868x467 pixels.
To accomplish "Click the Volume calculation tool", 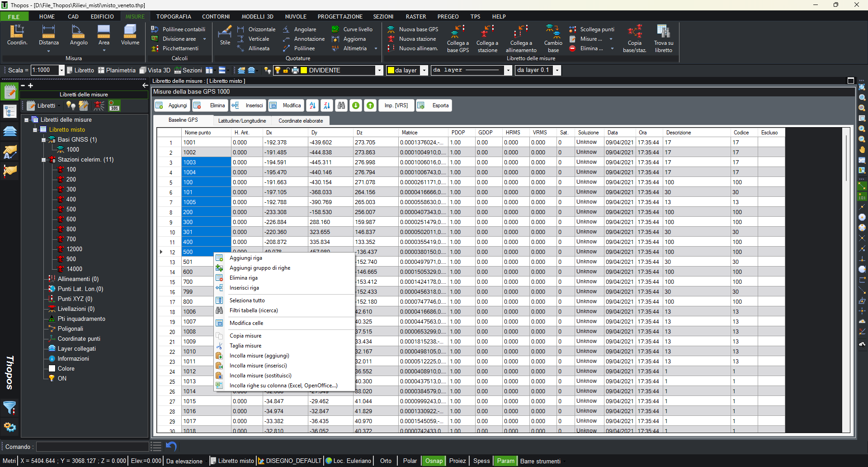I will pyautogui.click(x=130, y=35).
